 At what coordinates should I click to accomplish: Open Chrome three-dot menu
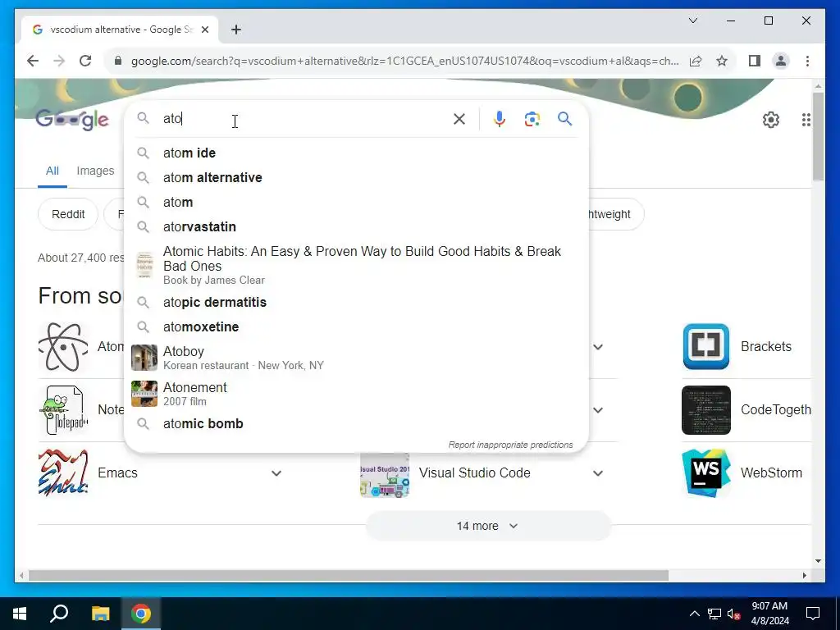tap(807, 61)
